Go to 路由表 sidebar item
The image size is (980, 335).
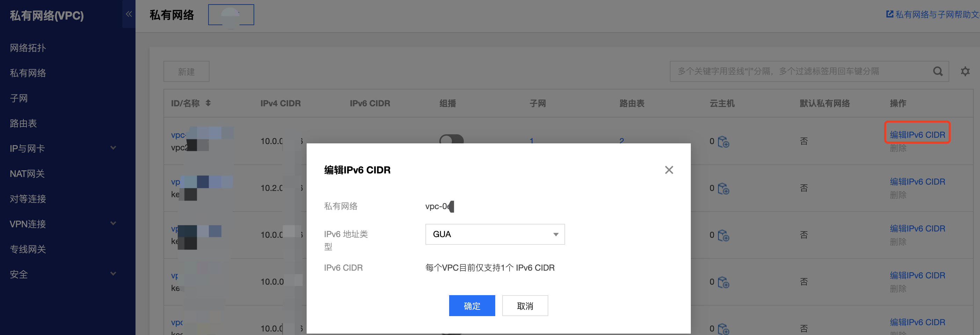point(23,123)
